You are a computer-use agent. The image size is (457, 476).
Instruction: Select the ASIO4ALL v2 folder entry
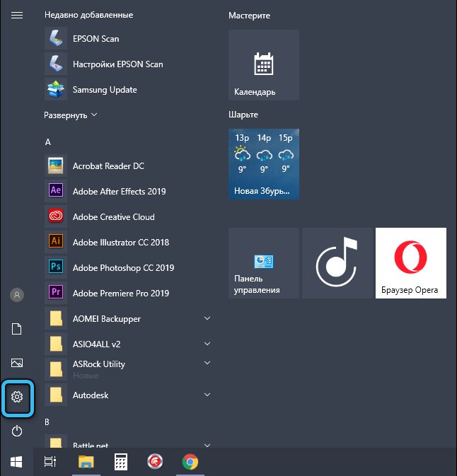[x=129, y=344]
